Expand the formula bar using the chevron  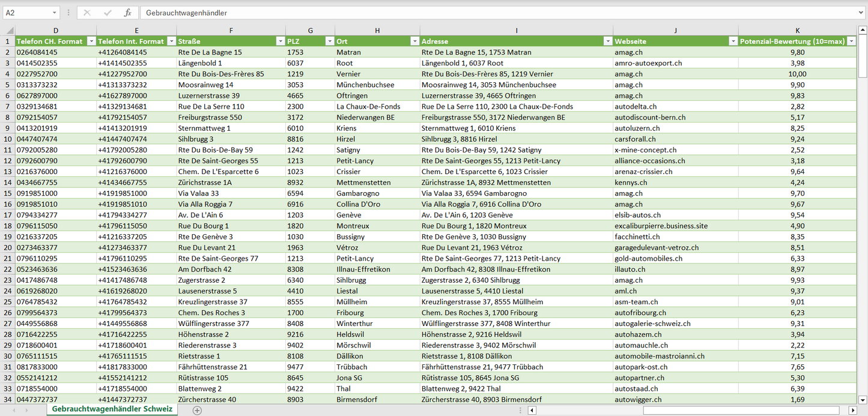click(861, 13)
